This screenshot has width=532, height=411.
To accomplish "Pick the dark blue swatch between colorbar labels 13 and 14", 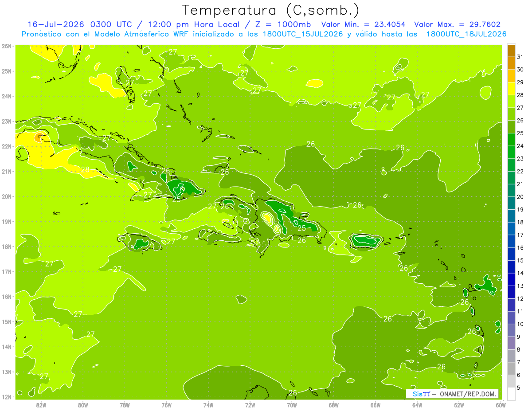I will click(x=511, y=279).
